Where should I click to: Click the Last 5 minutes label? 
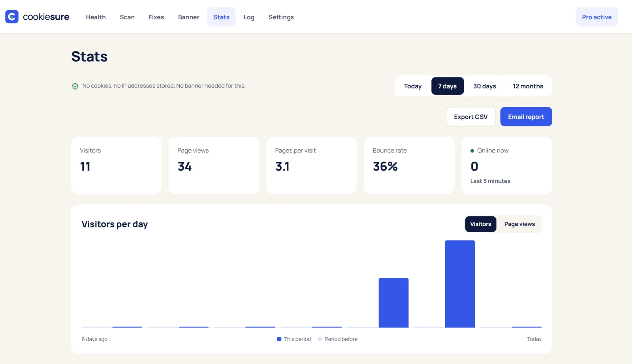point(490,181)
